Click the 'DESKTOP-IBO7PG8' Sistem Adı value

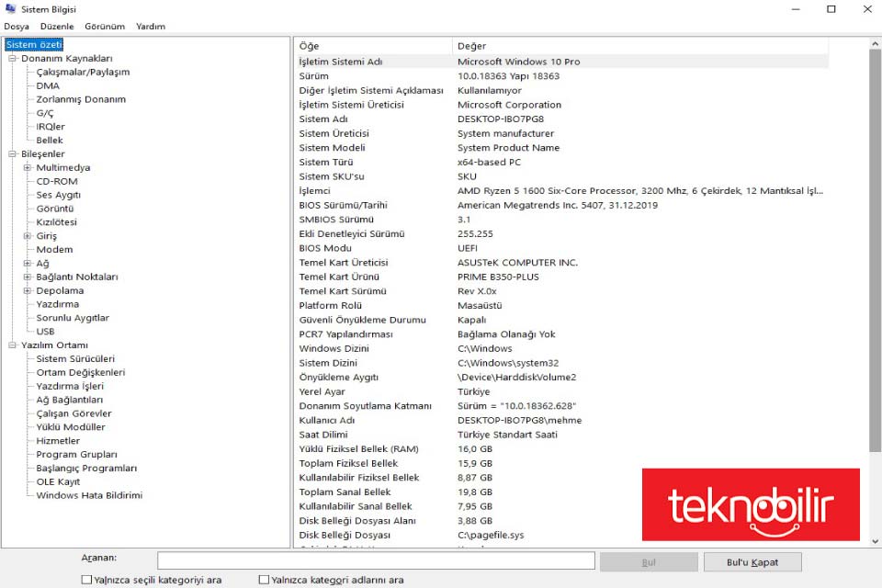click(501, 119)
